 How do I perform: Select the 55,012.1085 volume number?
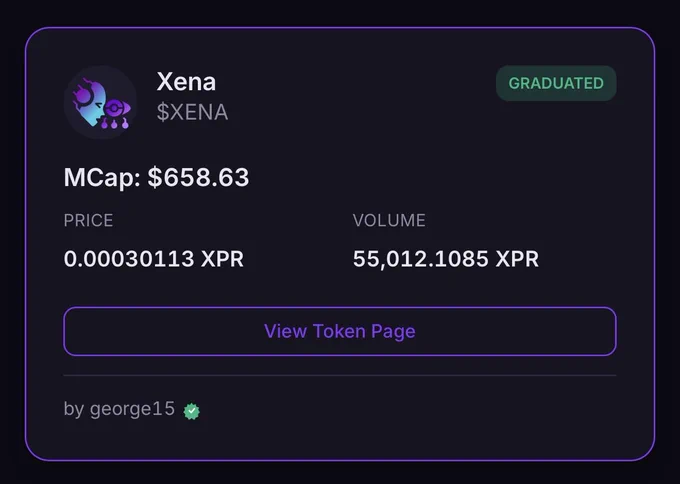421,259
